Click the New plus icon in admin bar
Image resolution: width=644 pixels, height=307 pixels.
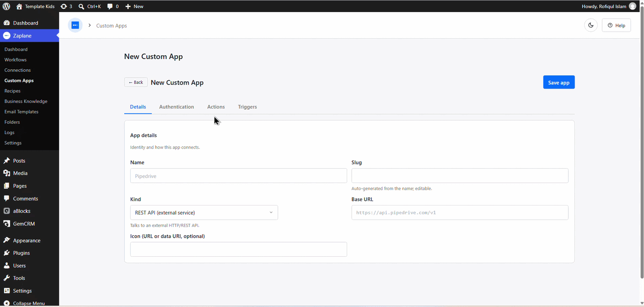128,6
